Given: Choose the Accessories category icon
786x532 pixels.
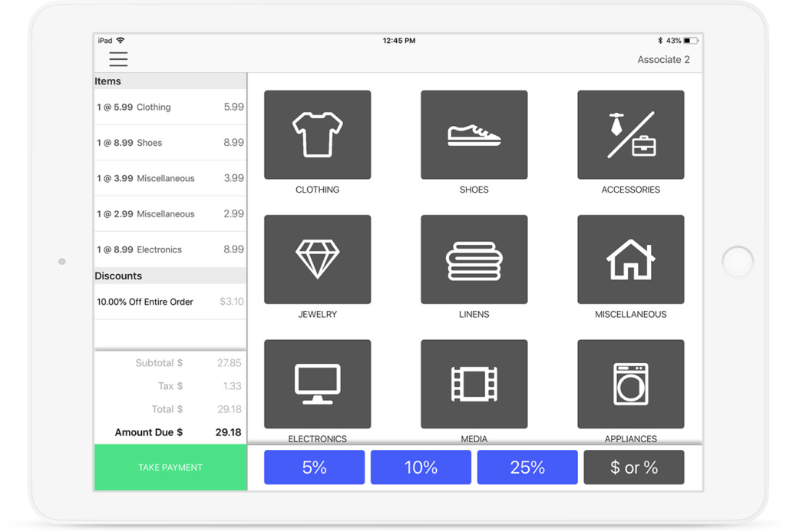Looking at the screenshot, I should 630,134.
